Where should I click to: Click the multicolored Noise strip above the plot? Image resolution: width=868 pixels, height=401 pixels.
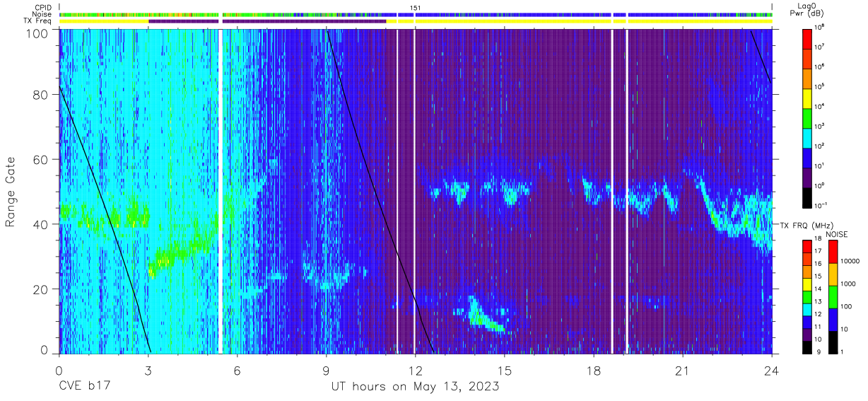tap(416, 14)
